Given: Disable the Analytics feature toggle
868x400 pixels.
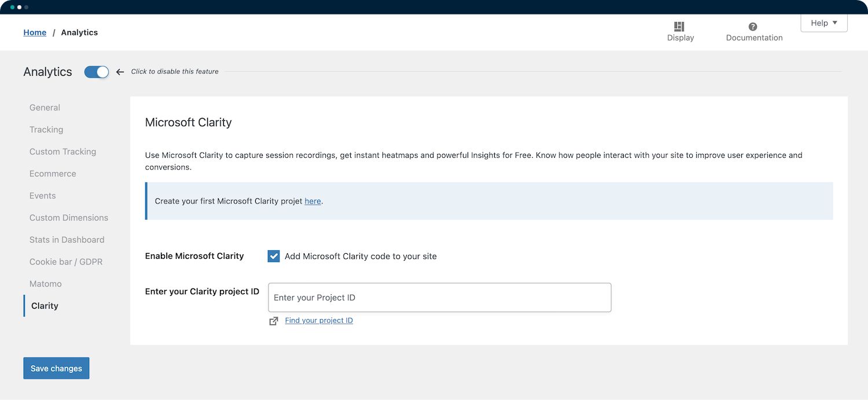Looking at the screenshot, I should [97, 72].
